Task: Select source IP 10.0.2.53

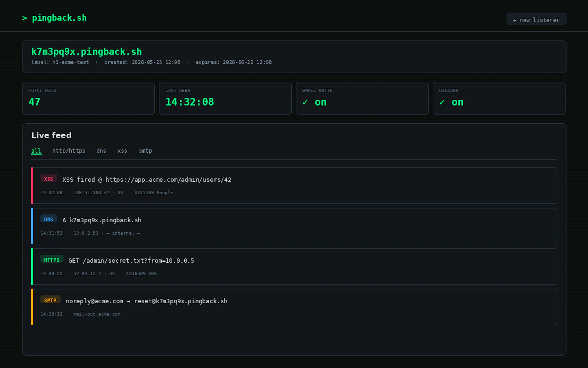Action: point(86,233)
